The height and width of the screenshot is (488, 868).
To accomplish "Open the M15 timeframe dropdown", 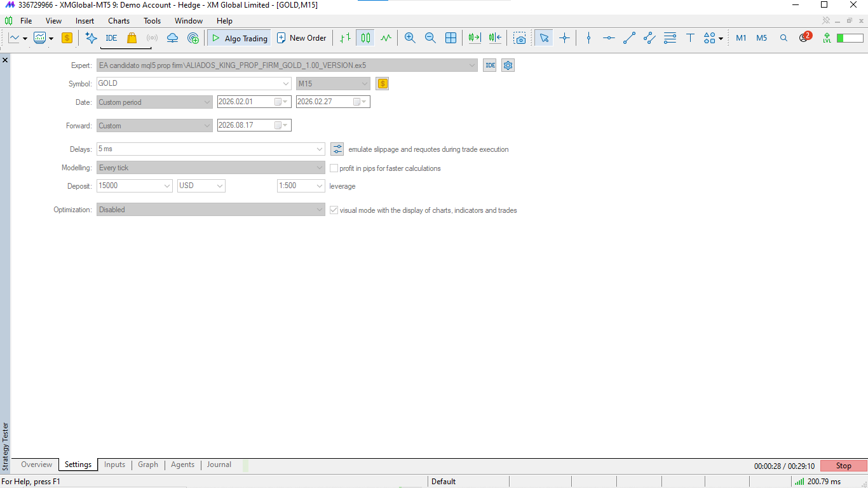I will (x=365, y=83).
